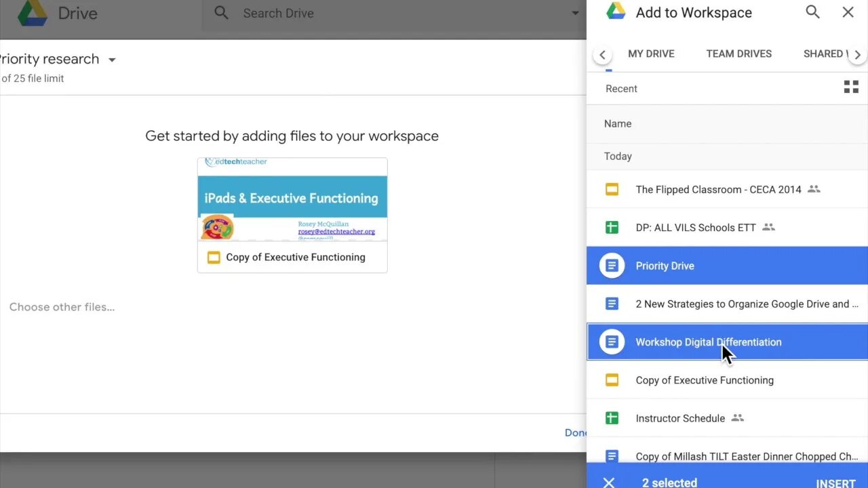Click Sheets icon for DP: ALL VILS Schools
868x488 pixels.
click(612, 228)
